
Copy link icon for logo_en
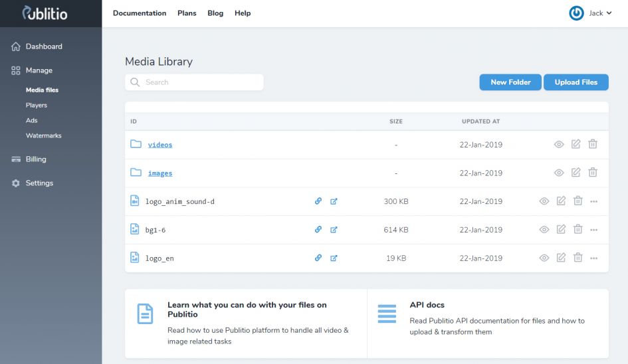pyautogui.click(x=318, y=258)
